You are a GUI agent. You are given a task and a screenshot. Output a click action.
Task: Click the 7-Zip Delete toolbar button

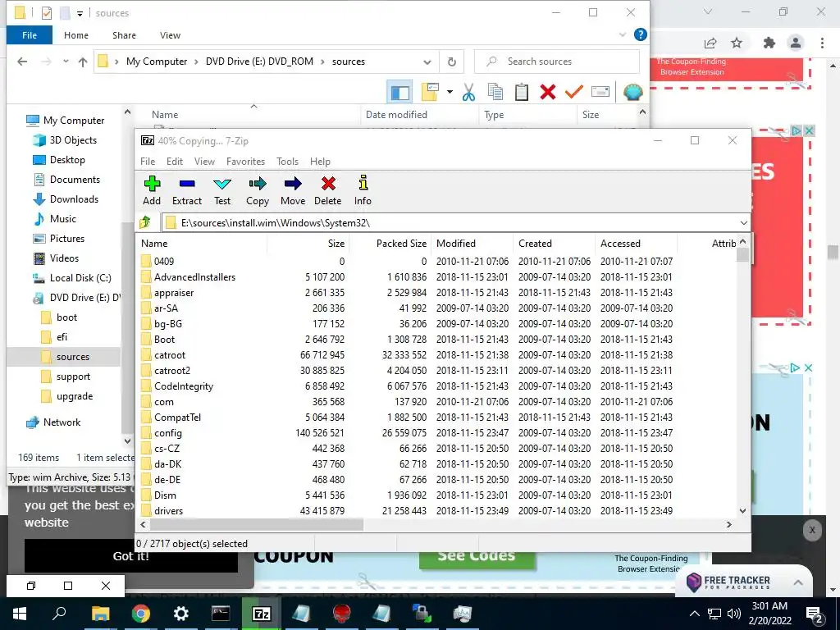coord(328,190)
